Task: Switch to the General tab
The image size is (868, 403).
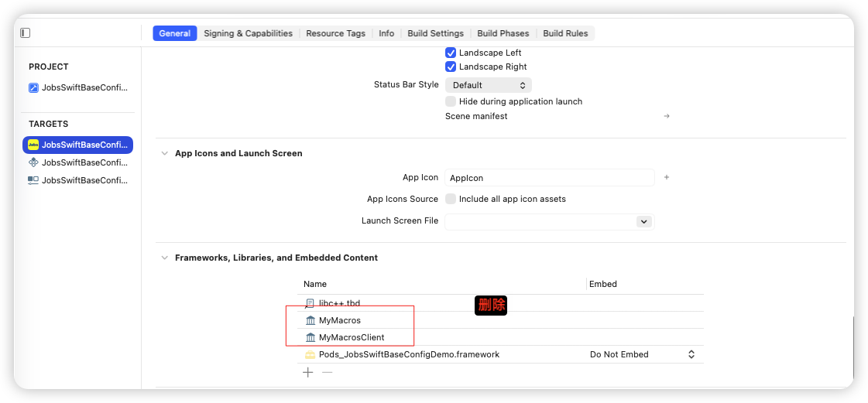Action: 175,33
